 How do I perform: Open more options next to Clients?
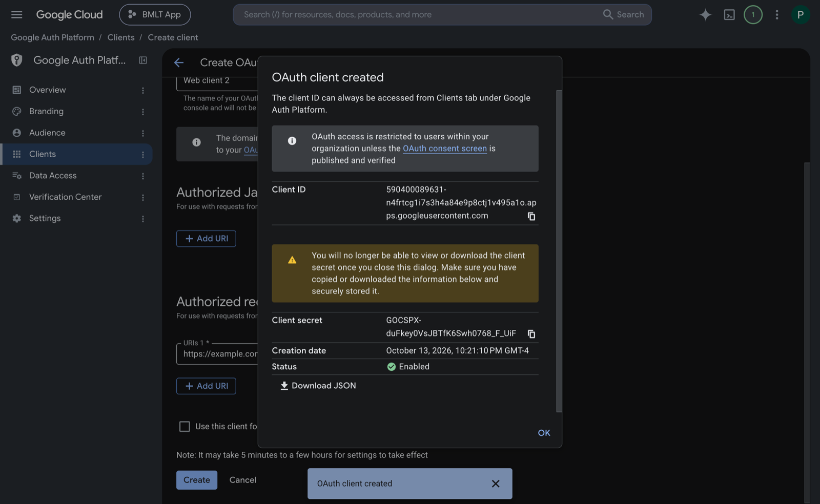143,155
